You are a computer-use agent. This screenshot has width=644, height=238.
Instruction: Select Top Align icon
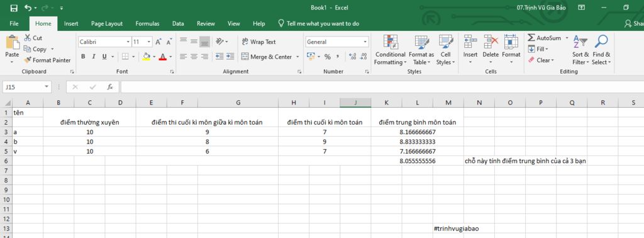183,41
